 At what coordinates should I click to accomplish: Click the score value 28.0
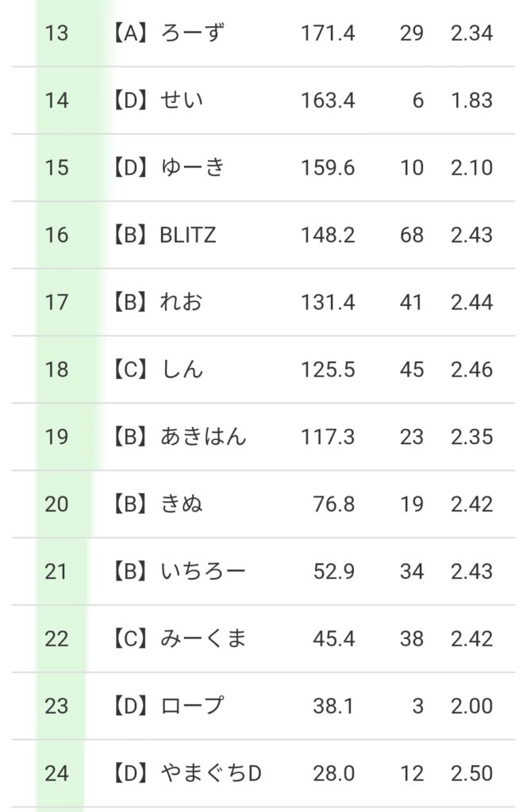coord(333,773)
